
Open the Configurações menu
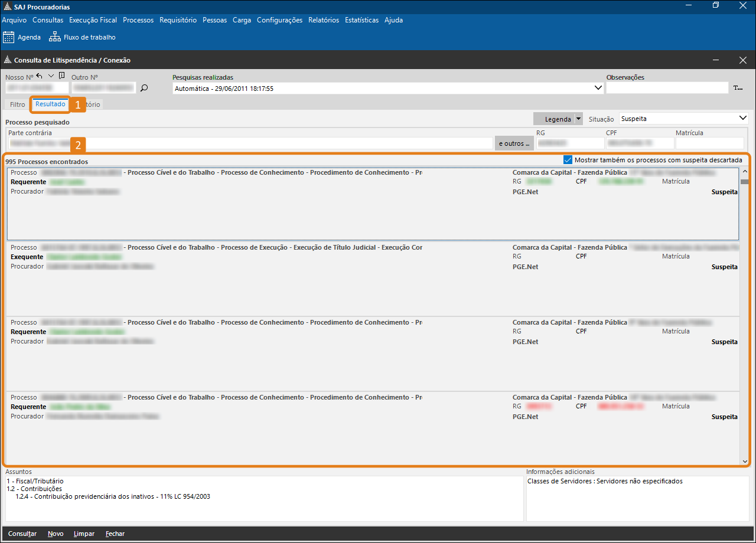(x=279, y=20)
